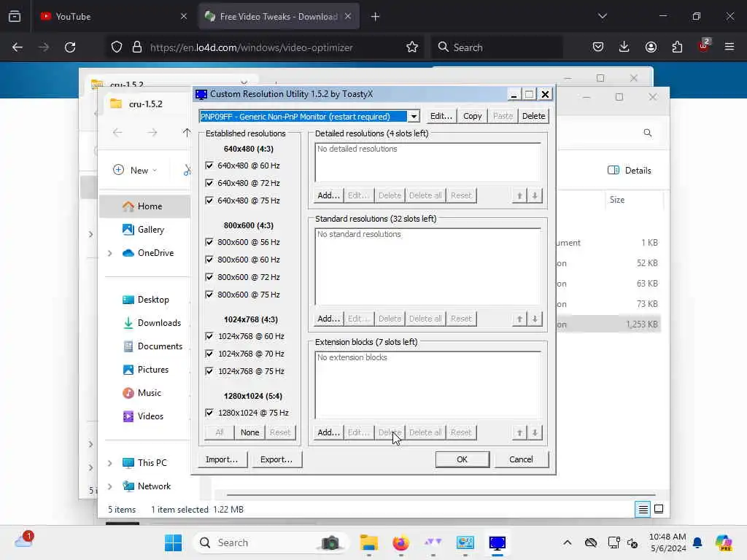Image resolution: width=747 pixels, height=560 pixels.
Task: Open File Explorer from taskbar
Action: (x=368, y=542)
